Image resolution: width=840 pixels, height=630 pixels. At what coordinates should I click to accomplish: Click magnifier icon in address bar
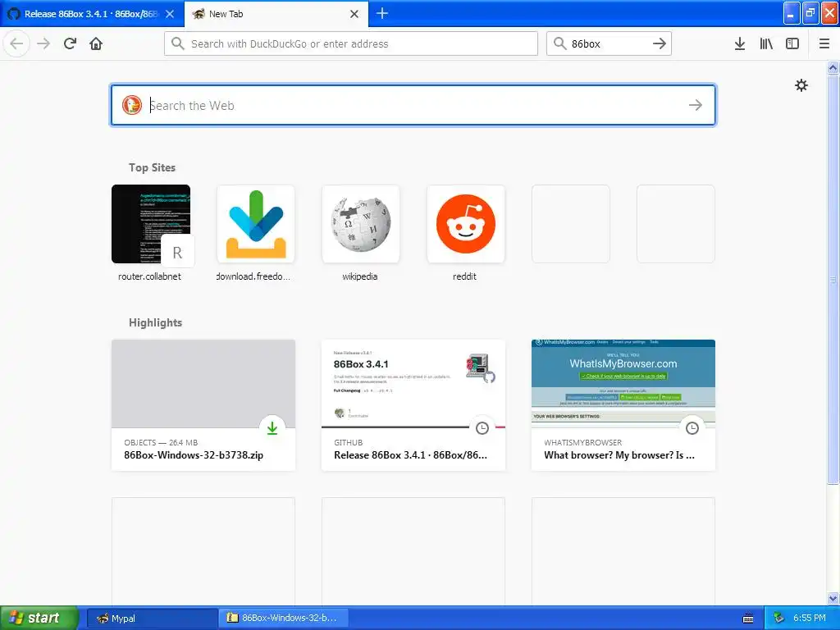pyautogui.click(x=178, y=43)
